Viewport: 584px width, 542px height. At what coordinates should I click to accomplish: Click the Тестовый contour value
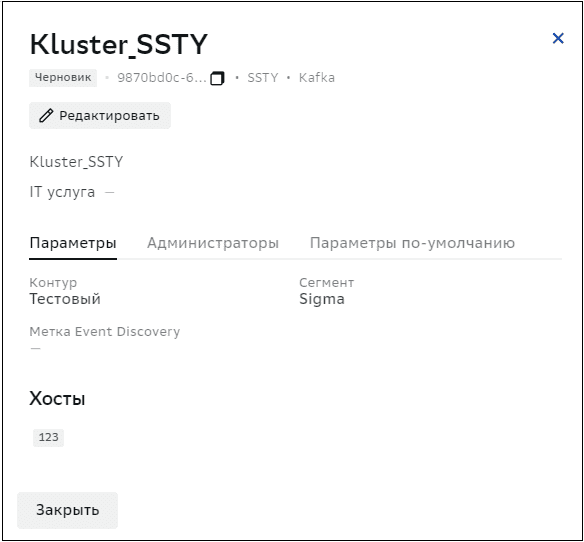pos(65,299)
